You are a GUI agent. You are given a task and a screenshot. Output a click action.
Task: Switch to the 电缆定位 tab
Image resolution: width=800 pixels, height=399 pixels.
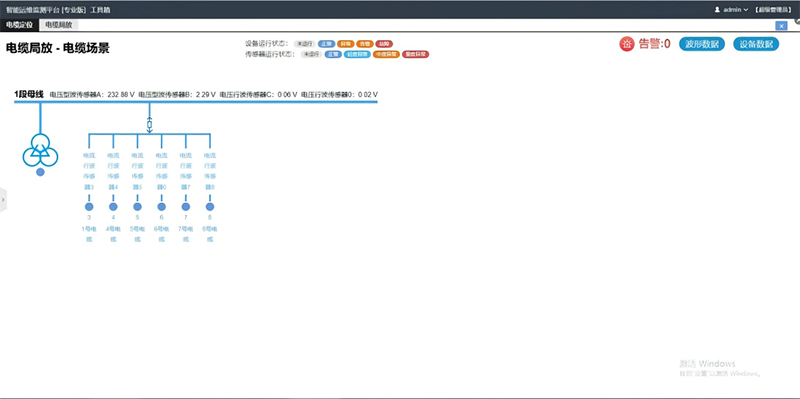point(19,24)
